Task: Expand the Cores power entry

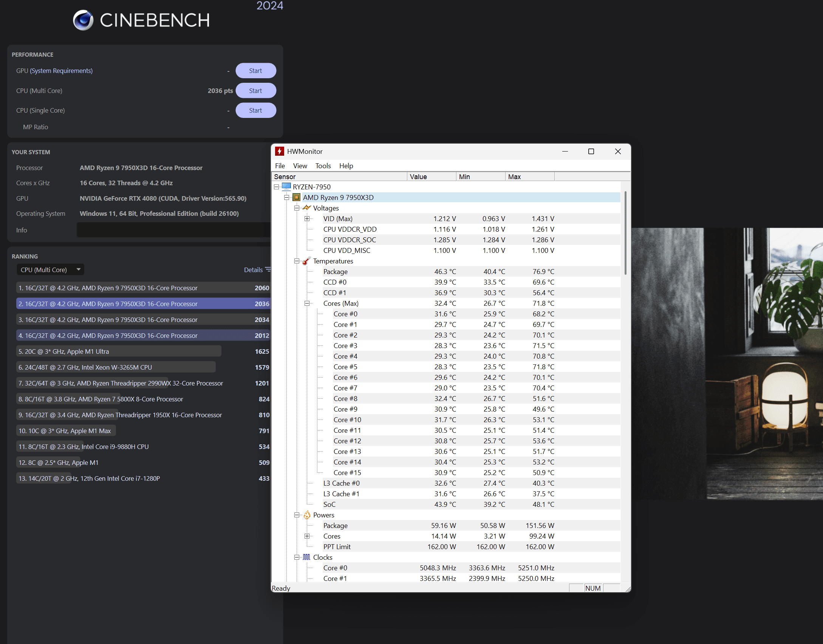Action: (307, 536)
